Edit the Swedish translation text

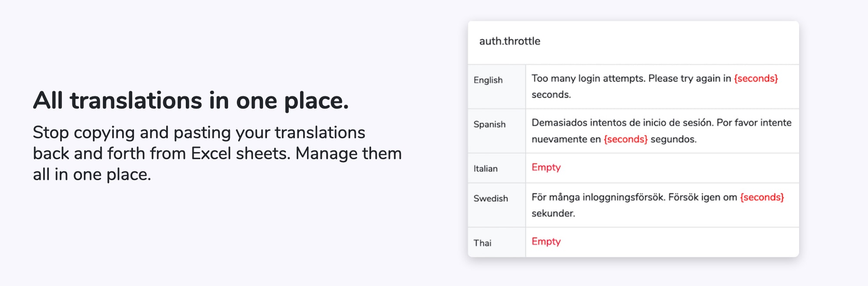635,197
